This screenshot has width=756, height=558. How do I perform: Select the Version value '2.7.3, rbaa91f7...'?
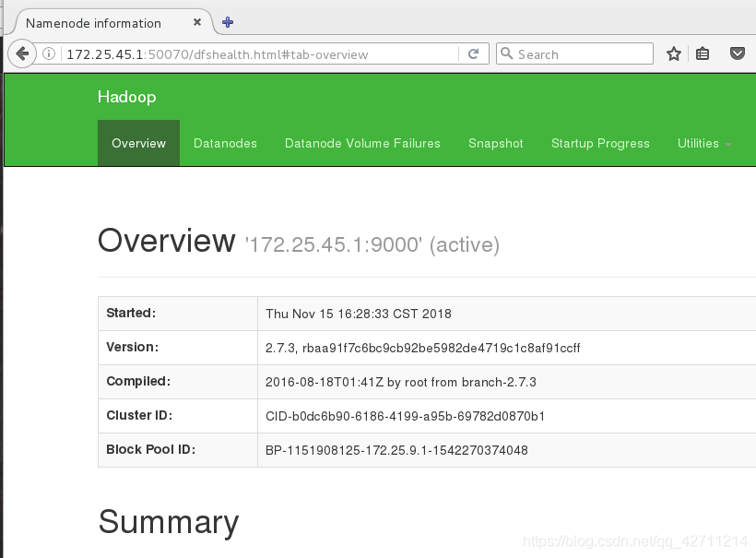pyautogui.click(x=423, y=349)
